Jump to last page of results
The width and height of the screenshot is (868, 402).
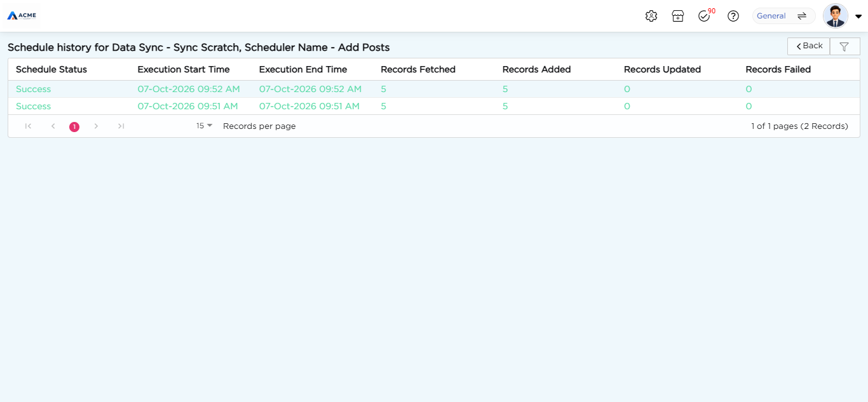121,126
